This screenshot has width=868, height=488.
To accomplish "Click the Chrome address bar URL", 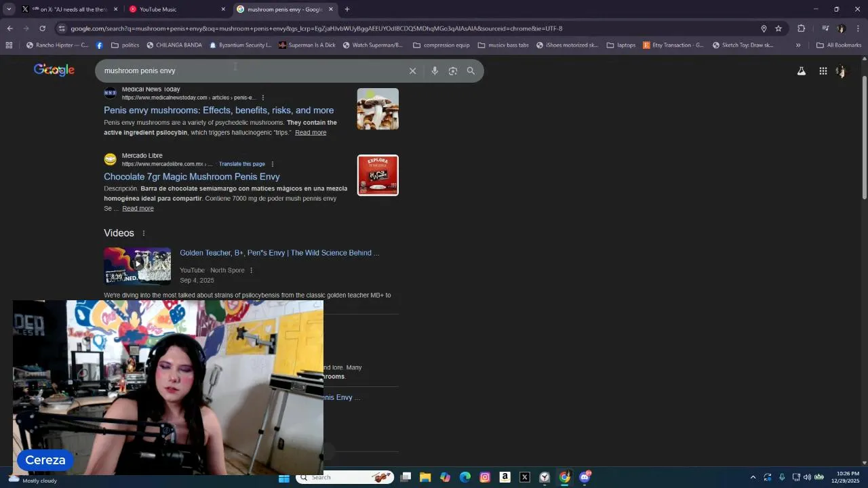I will click(x=315, y=28).
